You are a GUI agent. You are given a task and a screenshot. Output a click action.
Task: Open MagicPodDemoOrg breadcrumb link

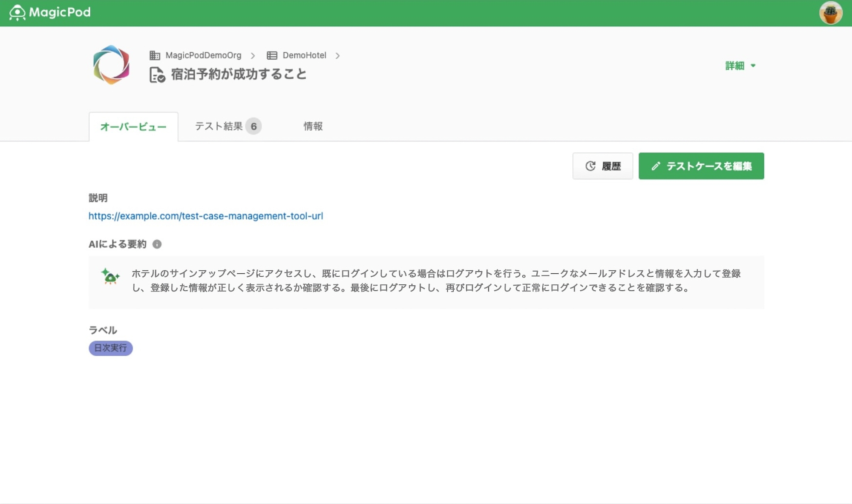203,55
